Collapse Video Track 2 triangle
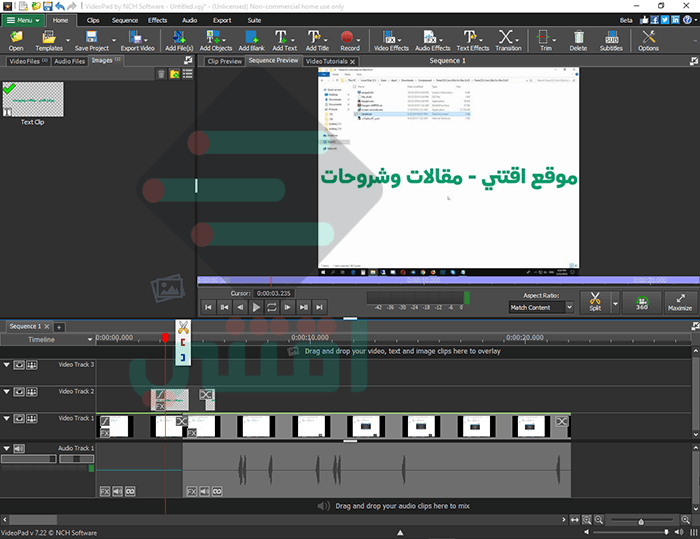The height and width of the screenshot is (539, 700). [x=6, y=391]
